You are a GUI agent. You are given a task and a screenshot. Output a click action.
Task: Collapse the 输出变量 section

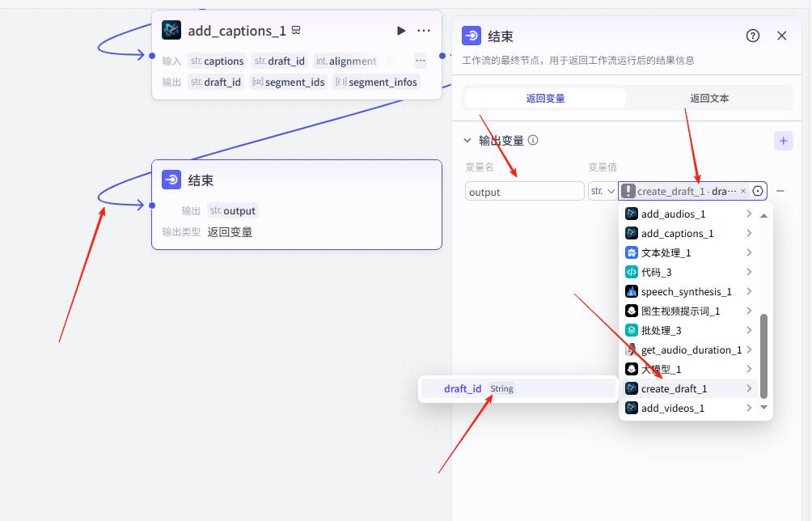click(x=467, y=140)
